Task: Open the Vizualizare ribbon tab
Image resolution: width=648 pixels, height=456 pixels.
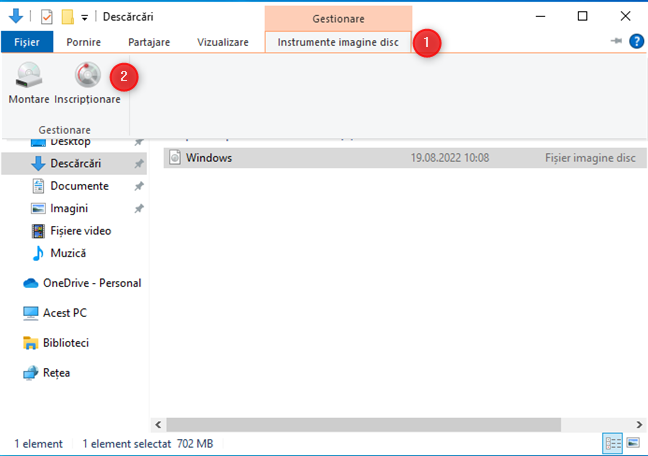Action: point(223,42)
